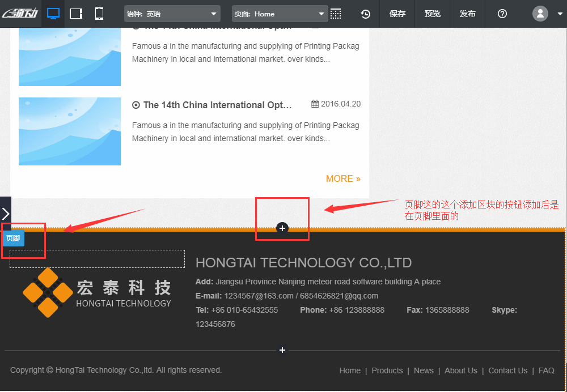The image size is (567, 392).
Task: Switch to desktop preview mode
Action: pyautogui.click(x=53, y=14)
